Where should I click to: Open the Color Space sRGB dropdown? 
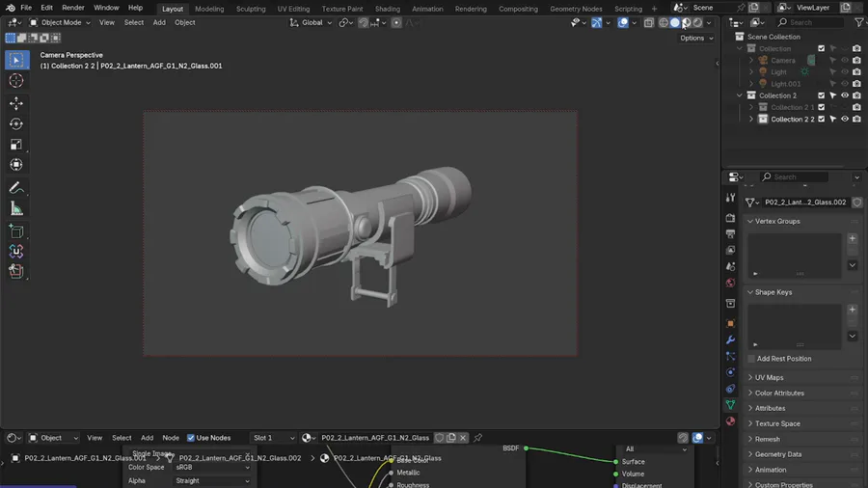pos(212,468)
